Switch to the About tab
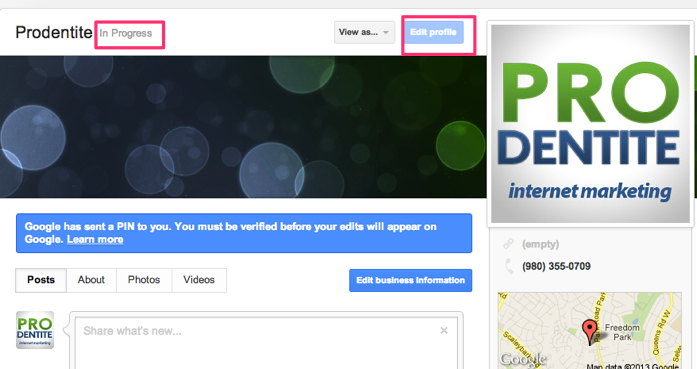Image resolution: width=697 pixels, height=369 pixels. [x=91, y=280]
